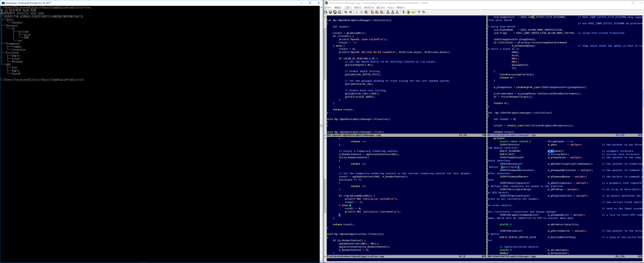Image resolution: width=644 pixels, height=263 pixels.
Task: Open the Netrw menu
Action: 391,8
